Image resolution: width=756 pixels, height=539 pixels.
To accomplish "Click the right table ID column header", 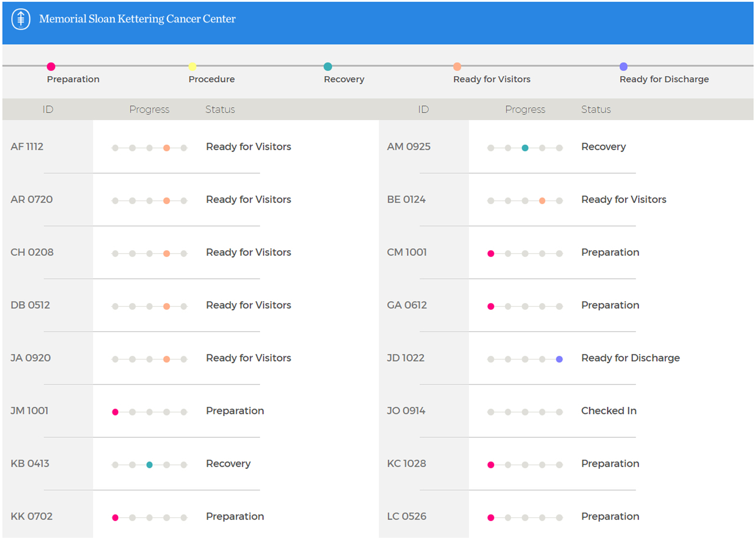I will (x=423, y=109).
